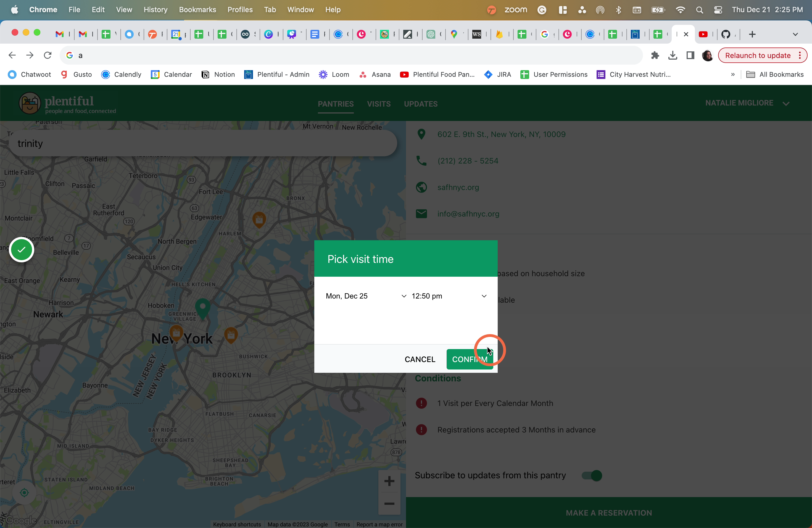Screen dimensions: 812x528
Task: Email info@safhnyc.org
Action: pos(468,214)
